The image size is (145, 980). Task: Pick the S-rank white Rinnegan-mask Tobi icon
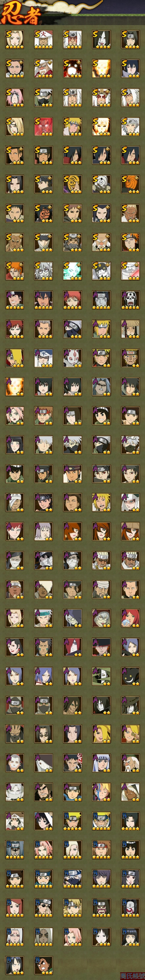[101, 184]
